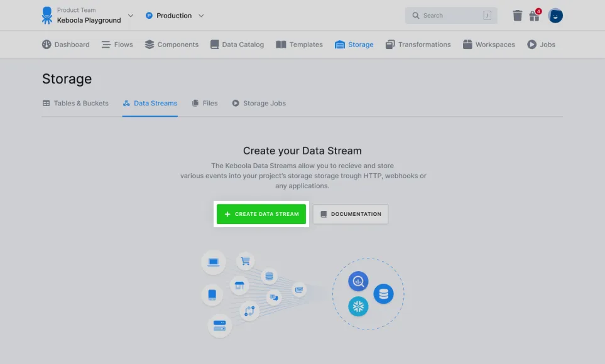Viewport: 605px width, 364px height.
Task: Click the slash shortcut badge in Search
Action: 488,16
